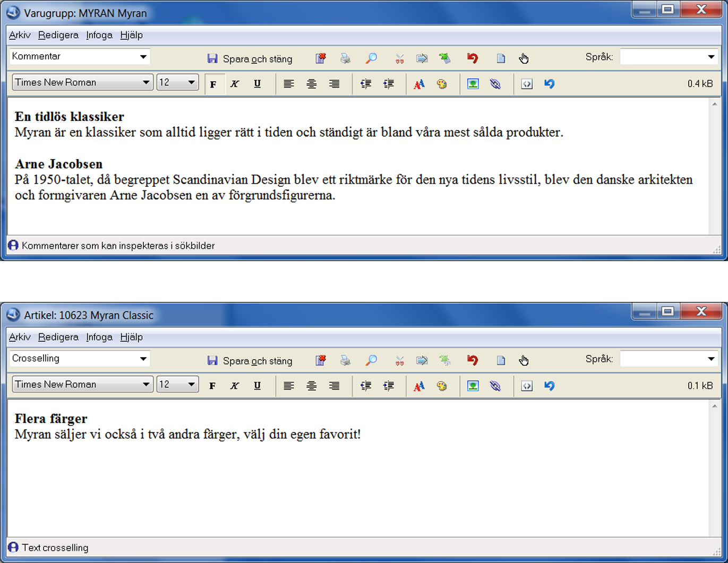Open Redigera menu in Varugrupp window
This screenshot has width=728, height=563.
(58, 35)
